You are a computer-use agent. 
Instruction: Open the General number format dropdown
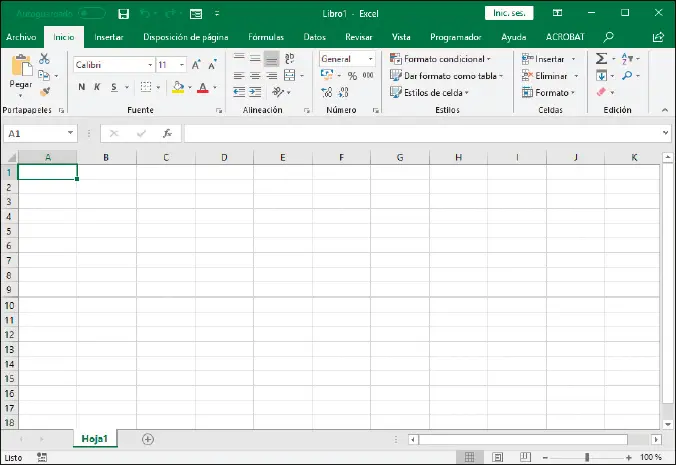pyautogui.click(x=370, y=59)
